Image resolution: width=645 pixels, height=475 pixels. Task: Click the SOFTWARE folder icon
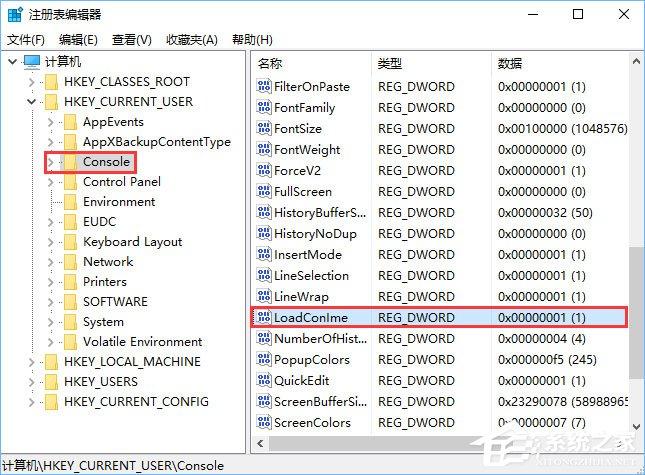point(70,302)
